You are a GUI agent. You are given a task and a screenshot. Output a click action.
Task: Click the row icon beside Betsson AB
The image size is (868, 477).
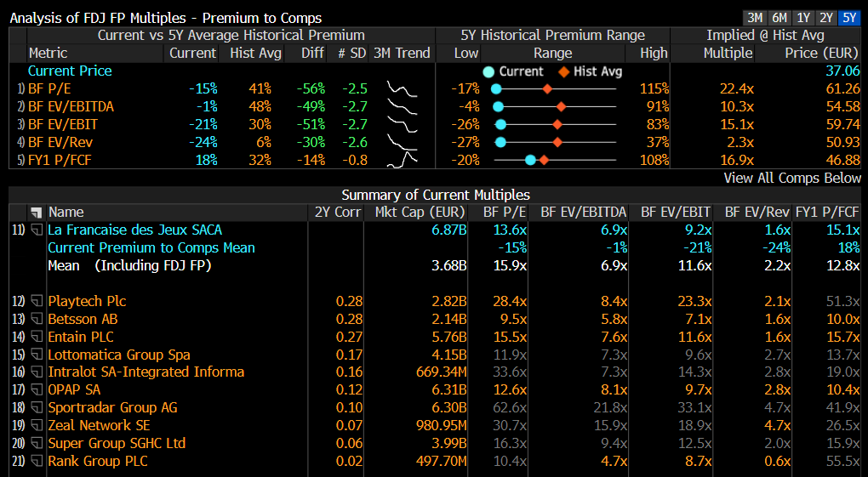point(37,319)
